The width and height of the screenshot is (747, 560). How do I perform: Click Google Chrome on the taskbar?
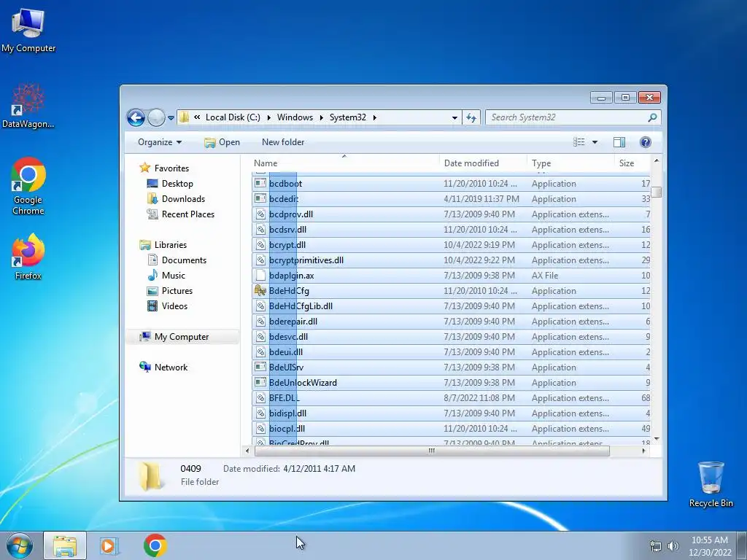pyautogui.click(x=155, y=545)
